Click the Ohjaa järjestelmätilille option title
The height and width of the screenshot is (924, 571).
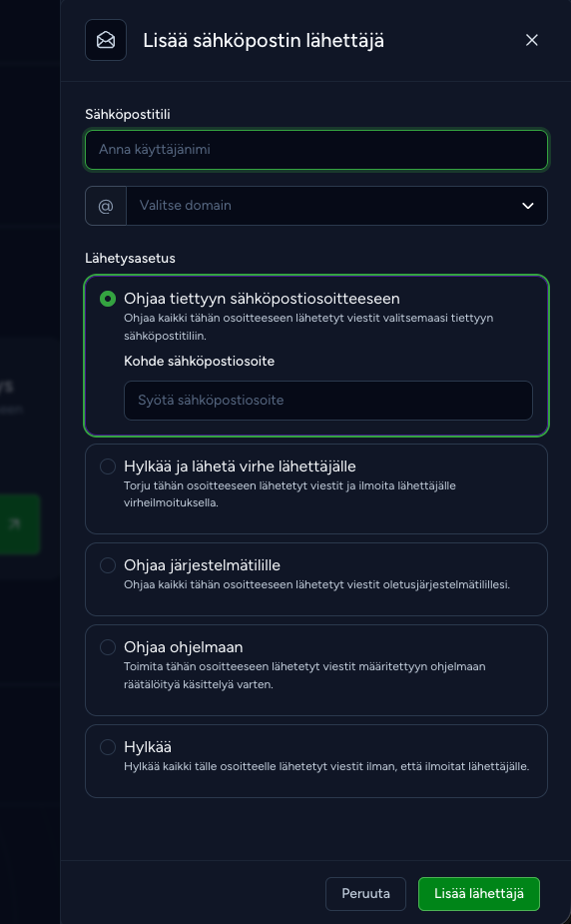click(x=202, y=565)
